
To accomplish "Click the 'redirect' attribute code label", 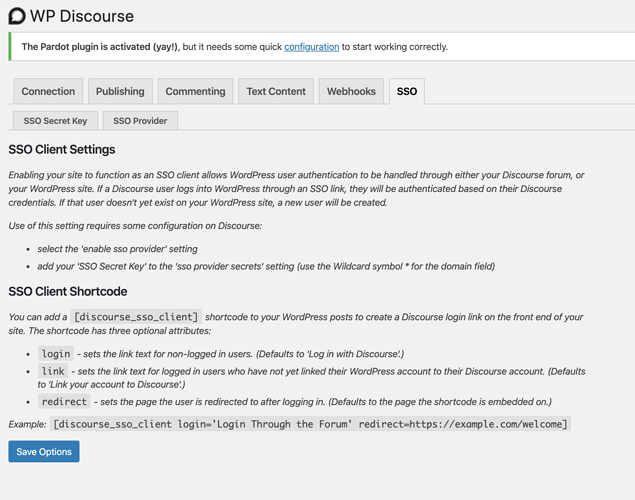I will [x=64, y=402].
